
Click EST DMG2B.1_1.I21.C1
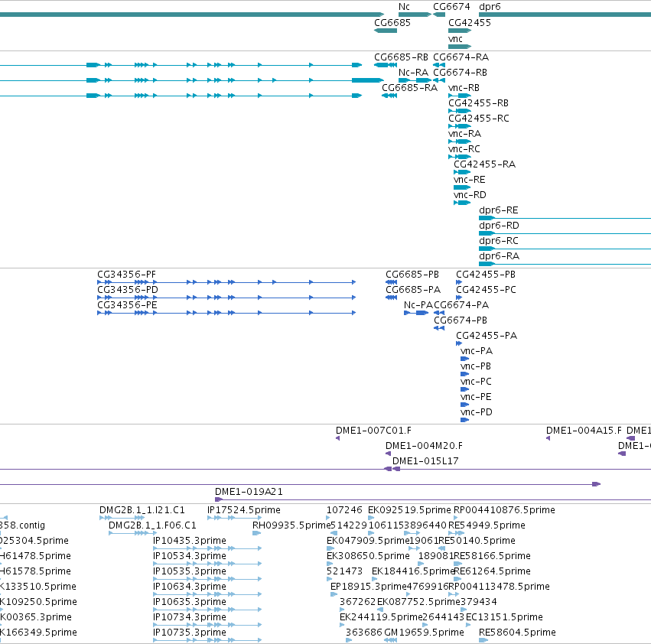(142, 510)
